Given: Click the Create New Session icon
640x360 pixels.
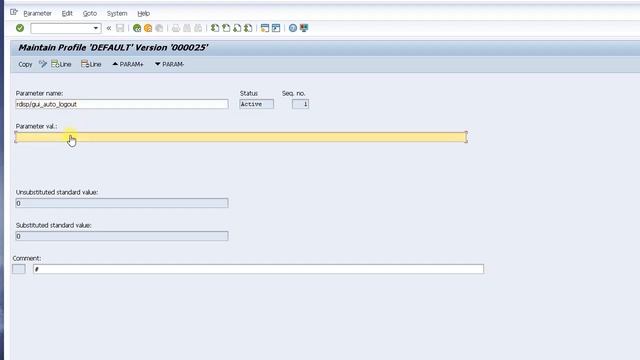Looking at the screenshot, I should click(x=265, y=28).
